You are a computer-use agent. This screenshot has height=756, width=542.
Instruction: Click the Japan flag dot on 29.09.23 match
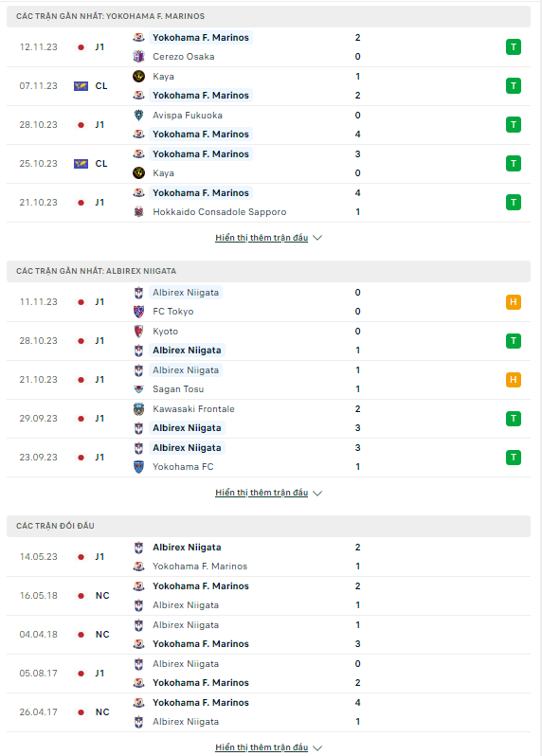tap(81, 419)
